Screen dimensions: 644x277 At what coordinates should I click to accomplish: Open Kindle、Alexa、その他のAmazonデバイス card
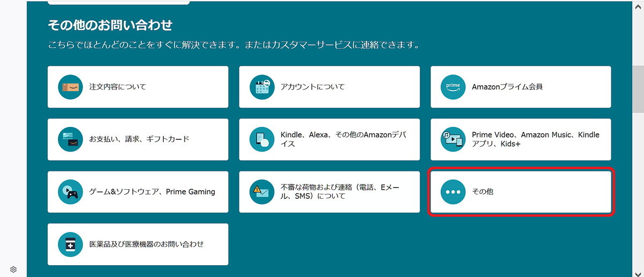330,139
